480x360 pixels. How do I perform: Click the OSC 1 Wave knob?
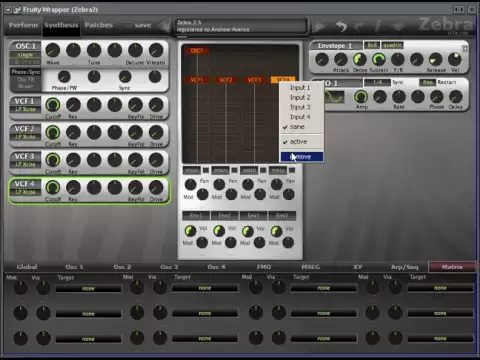pyautogui.click(x=52, y=51)
